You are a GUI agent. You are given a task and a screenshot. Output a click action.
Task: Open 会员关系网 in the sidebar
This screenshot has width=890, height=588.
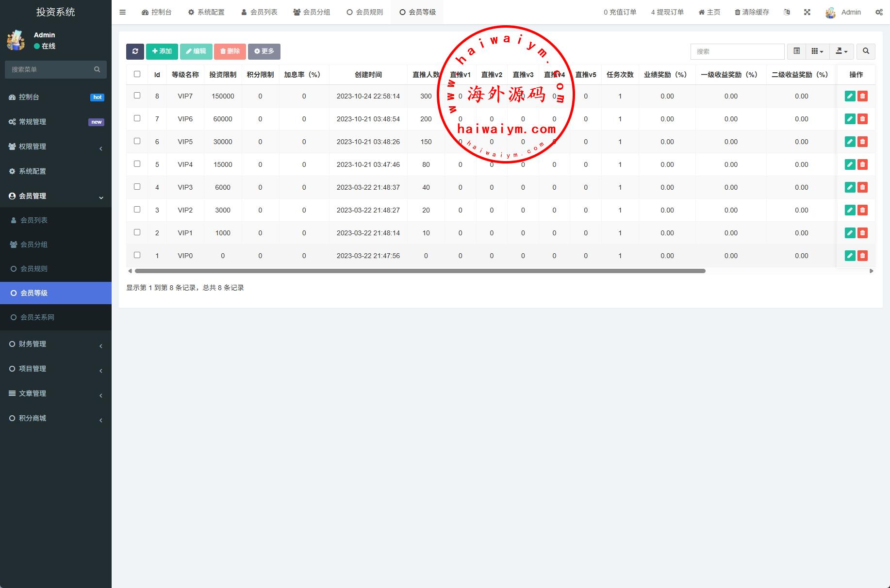(x=37, y=317)
